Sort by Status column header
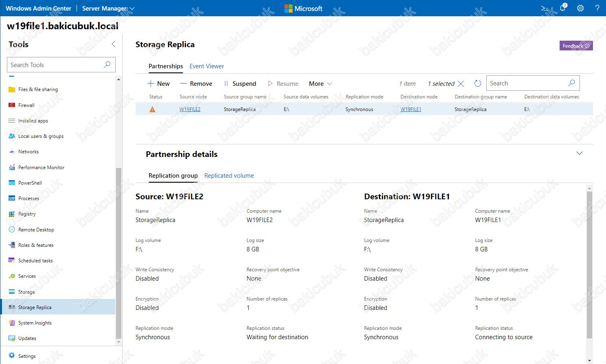606x364 pixels. [x=156, y=97]
